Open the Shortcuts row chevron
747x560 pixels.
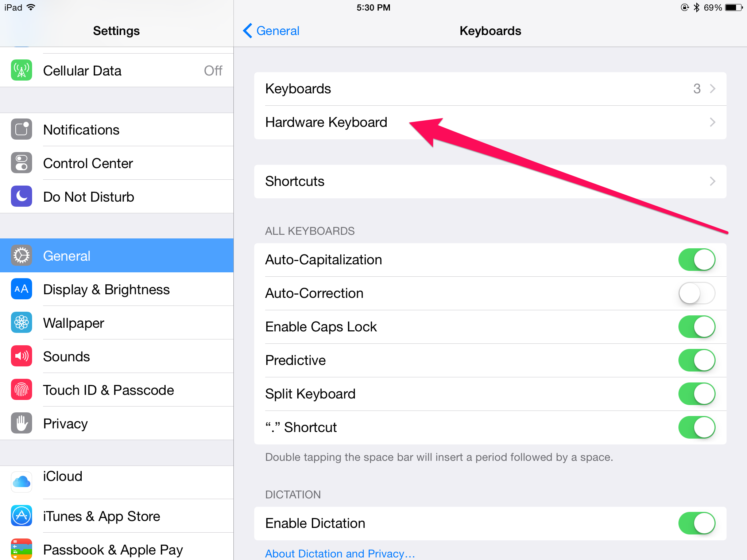pyautogui.click(x=712, y=181)
